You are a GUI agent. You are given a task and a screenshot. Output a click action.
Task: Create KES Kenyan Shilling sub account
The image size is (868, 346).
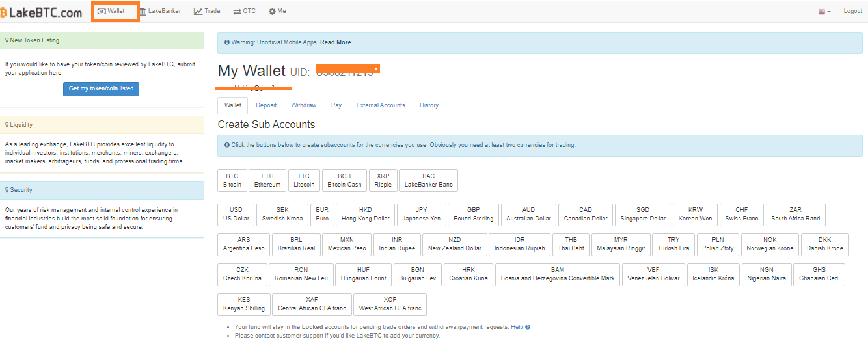point(244,304)
